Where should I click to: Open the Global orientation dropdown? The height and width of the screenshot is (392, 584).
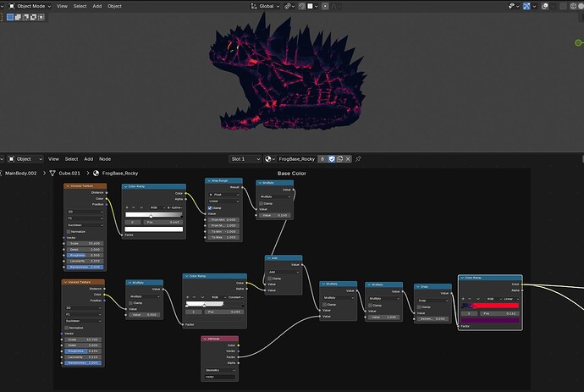[266, 6]
